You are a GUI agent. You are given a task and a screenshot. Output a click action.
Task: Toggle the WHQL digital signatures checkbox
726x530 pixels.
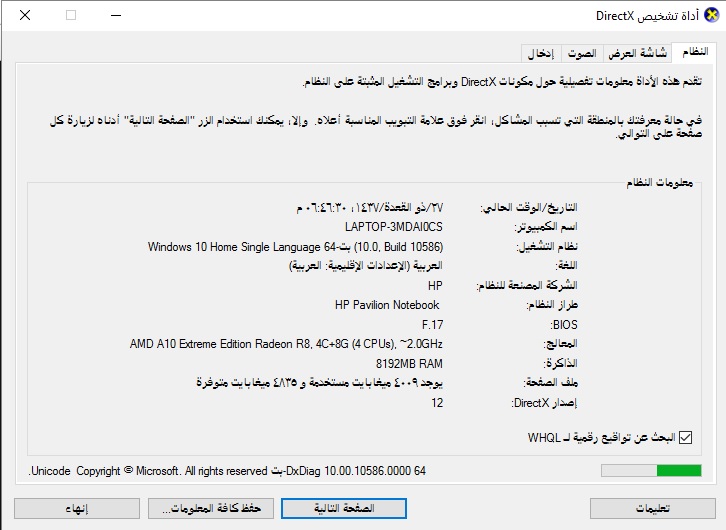tap(685, 437)
